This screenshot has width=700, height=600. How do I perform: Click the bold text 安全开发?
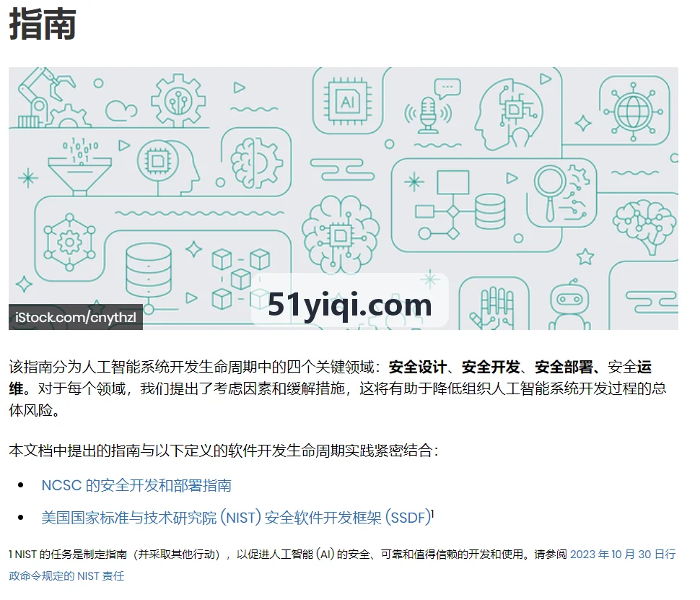point(491,367)
